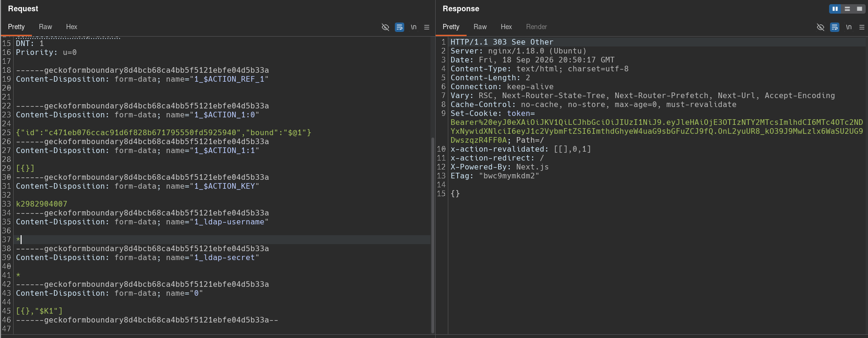This screenshot has height=338, width=868.
Task: Switch Response view to Hex tab
Action: (x=506, y=27)
